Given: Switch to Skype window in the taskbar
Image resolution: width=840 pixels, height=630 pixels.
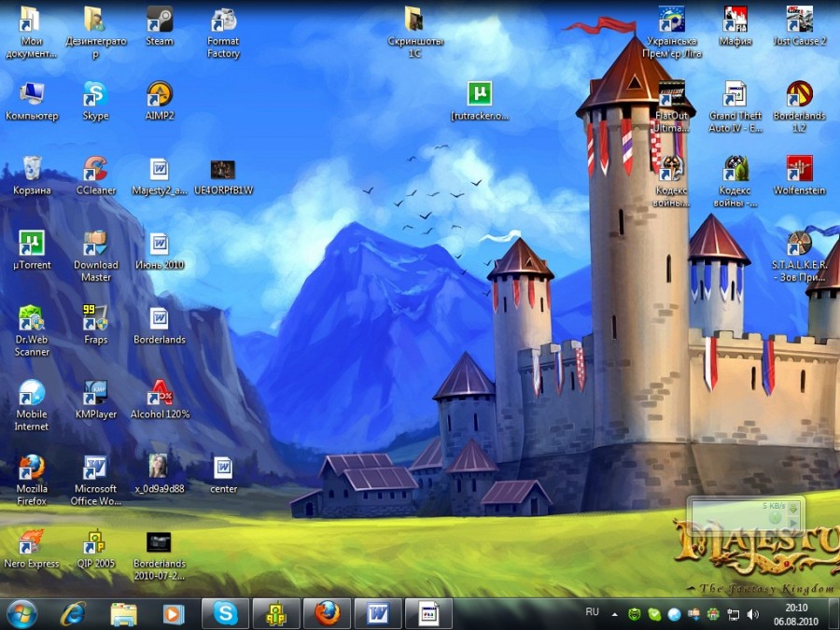Looking at the screenshot, I should pyautogui.click(x=225, y=614).
